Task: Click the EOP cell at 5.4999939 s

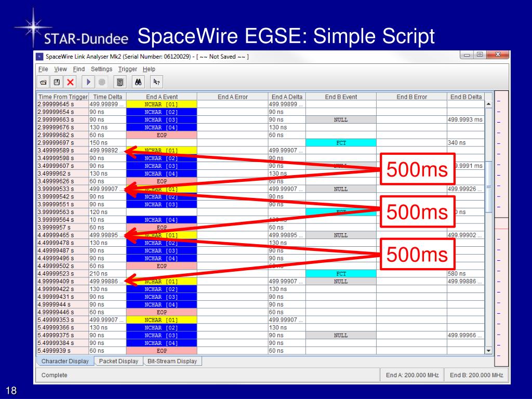Action: (x=162, y=351)
